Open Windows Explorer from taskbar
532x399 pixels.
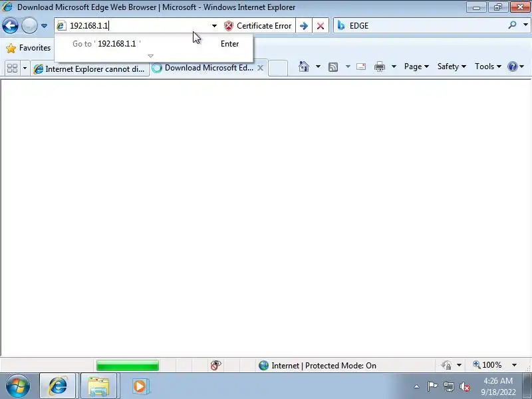(x=98, y=386)
